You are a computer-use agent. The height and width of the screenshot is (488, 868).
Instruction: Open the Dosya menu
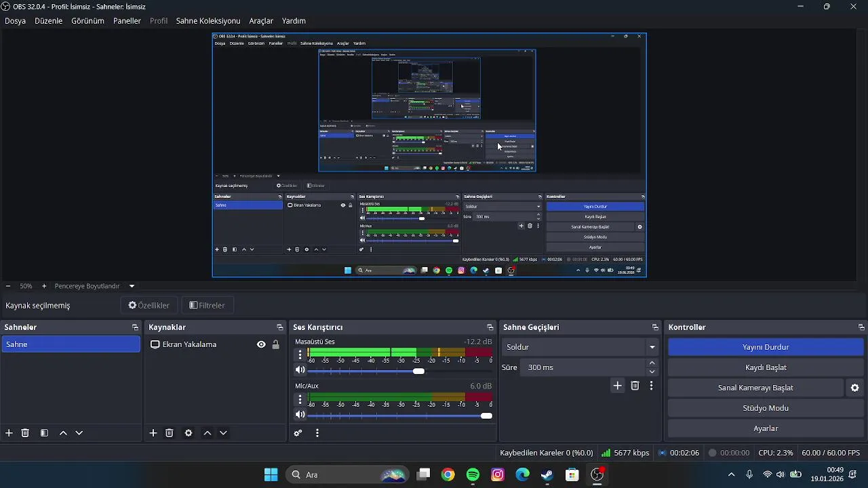(16, 21)
